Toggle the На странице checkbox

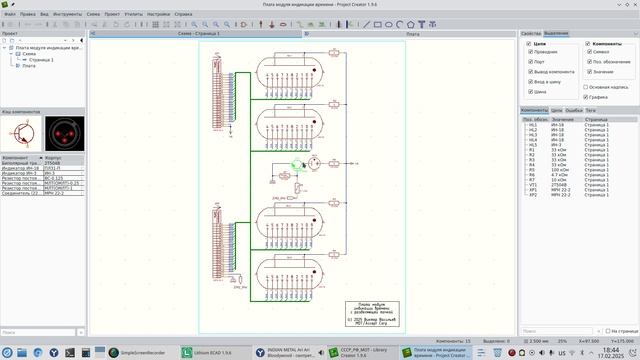[x=608, y=331]
